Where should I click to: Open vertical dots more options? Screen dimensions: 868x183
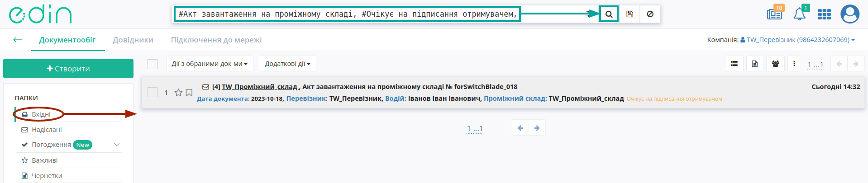coord(794,64)
